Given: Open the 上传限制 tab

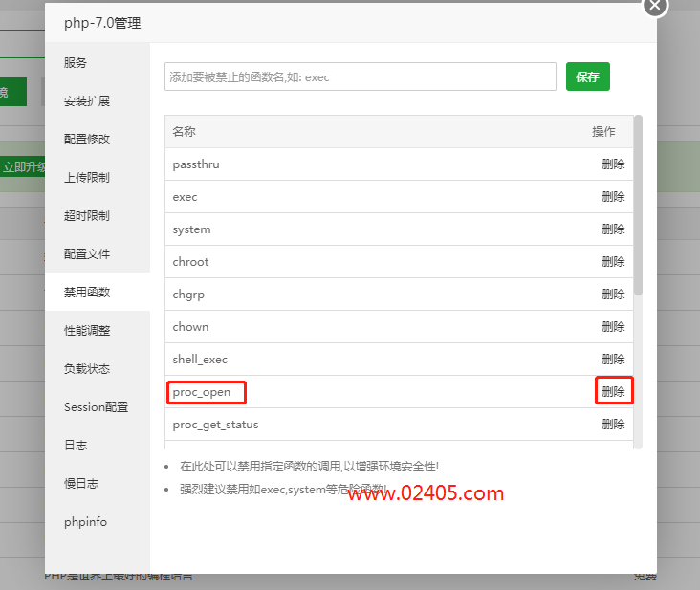Looking at the screenshot, I should 98,177.
